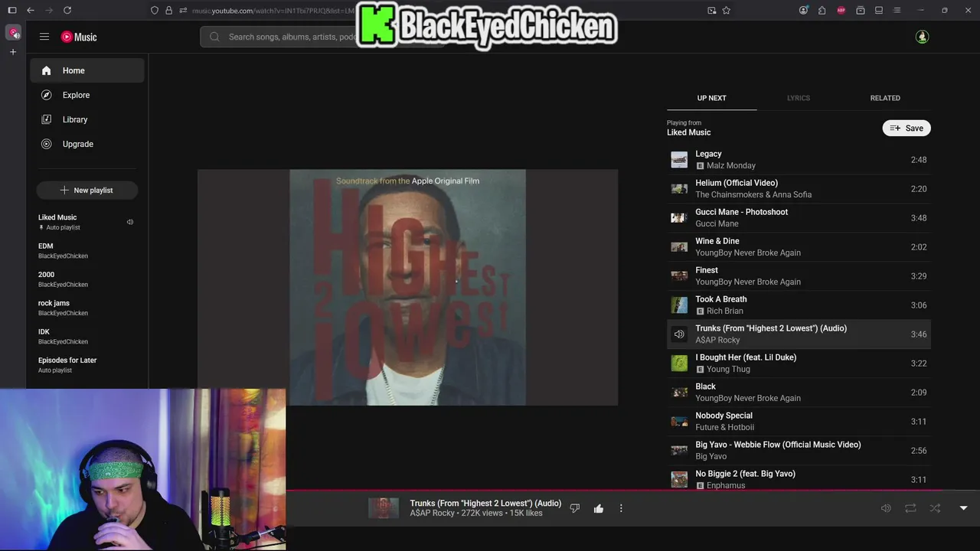Screen dimensions: 980x551
Task: Click the speaker icon beside Liked Music
Action: coord(130,222)
